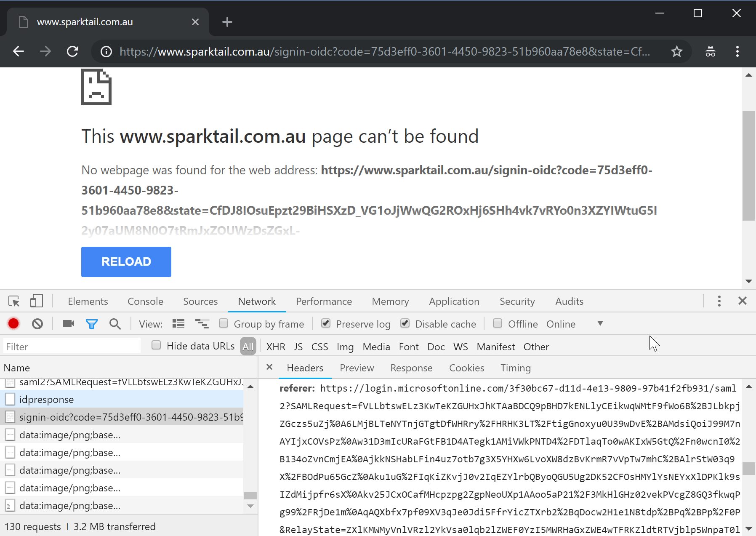Toggle the device emulation toolbar
The width and height of the screenshot is (756, 536).
click(36, 301)
